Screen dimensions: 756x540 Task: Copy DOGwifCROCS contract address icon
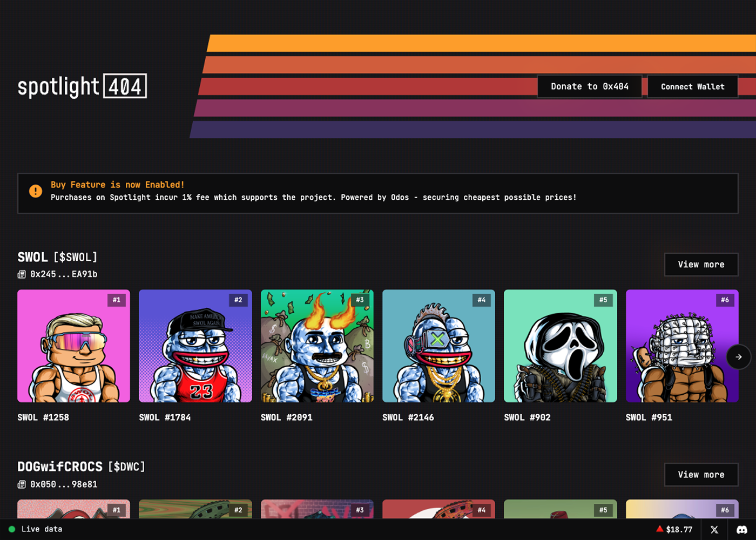click(22, 484)
